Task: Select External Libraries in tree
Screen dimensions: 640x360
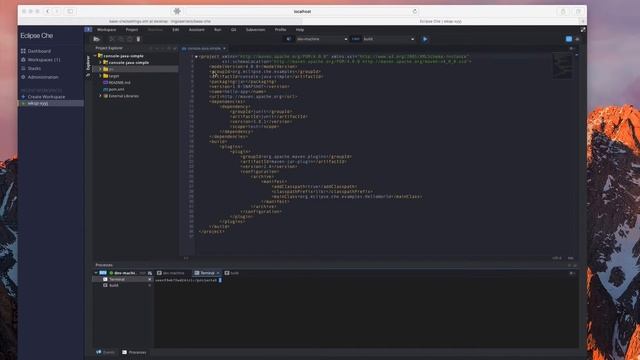Action: 124,96
